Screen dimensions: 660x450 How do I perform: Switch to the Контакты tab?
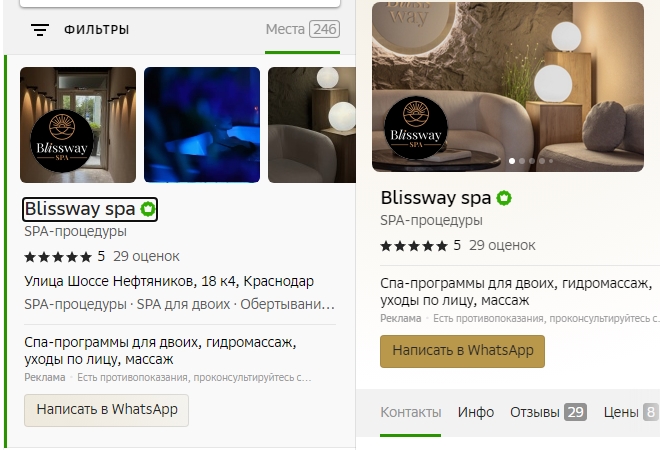tap(411, 412)
